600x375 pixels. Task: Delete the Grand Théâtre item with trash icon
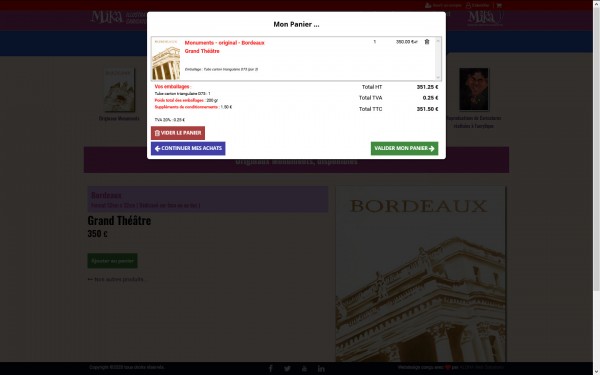click(427, 42)
